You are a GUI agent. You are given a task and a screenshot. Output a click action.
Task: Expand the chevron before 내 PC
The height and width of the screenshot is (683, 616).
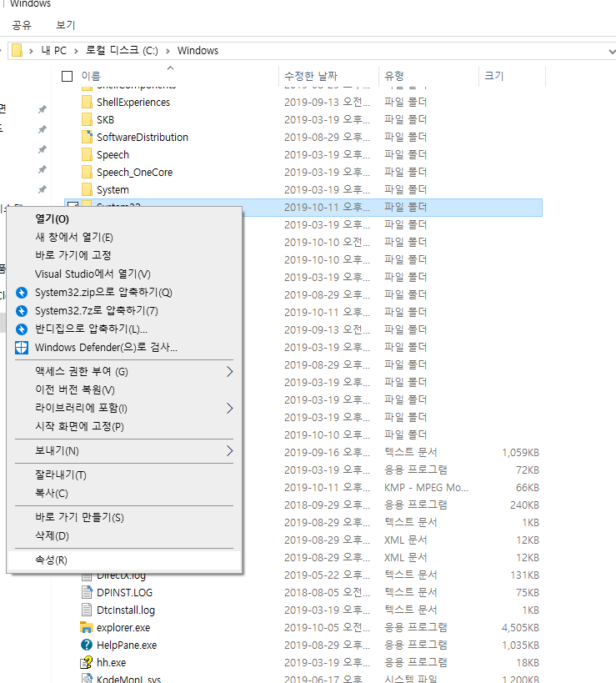(x=31, y=51)
